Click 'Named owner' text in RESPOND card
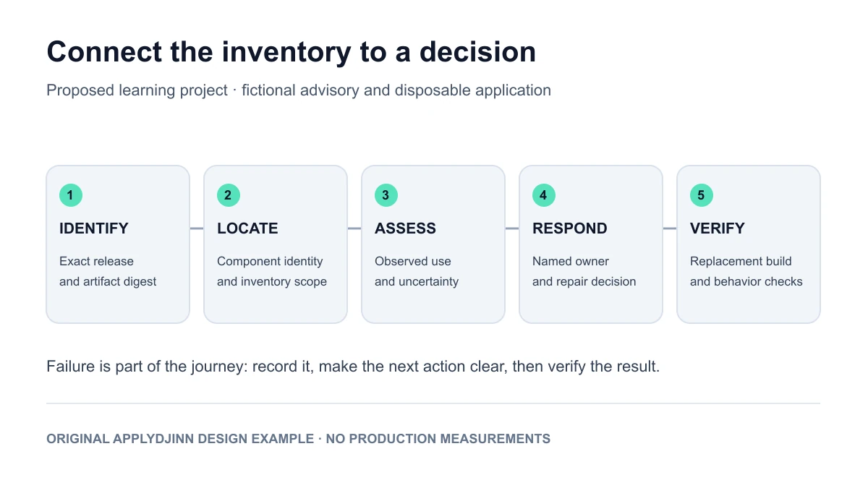 (571, 261)
